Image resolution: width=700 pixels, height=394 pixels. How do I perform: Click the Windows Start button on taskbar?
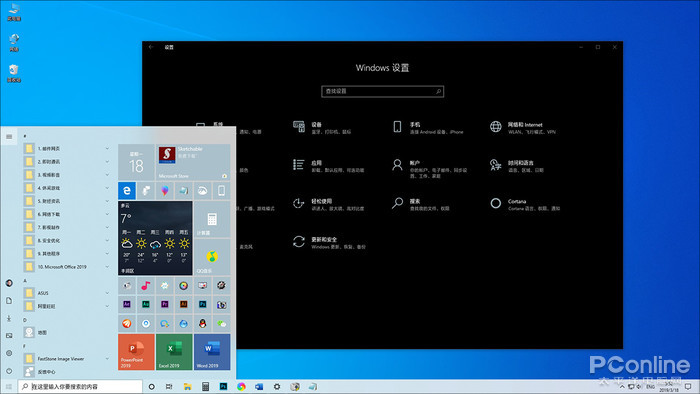pyautogui.click(x=8, y=386)
